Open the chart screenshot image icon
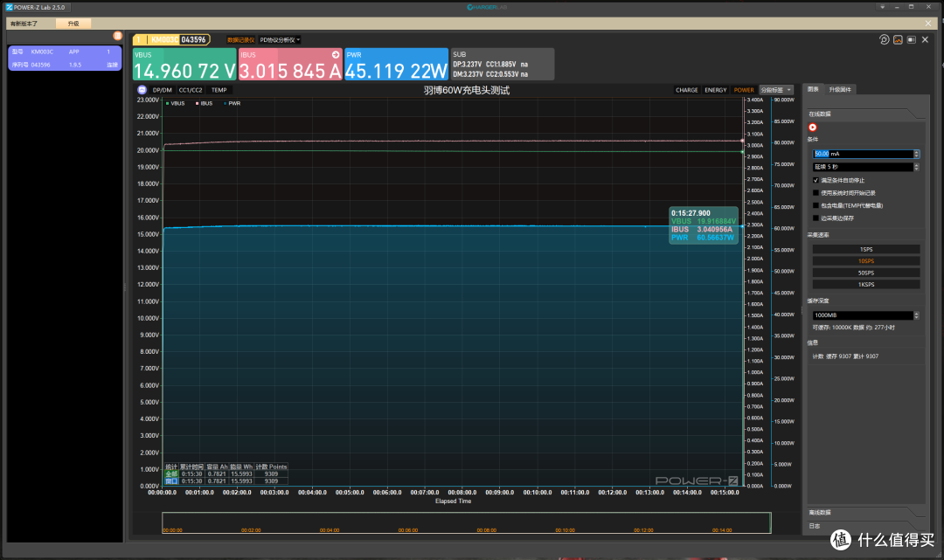The image size is (944, 560). click(x=898, y=39)
